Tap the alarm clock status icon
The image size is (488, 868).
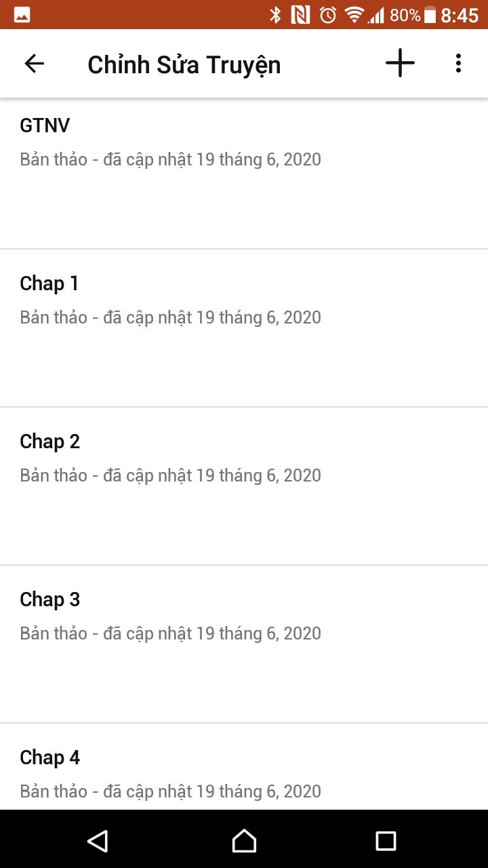pyautogui.click(x=328, y=15)
